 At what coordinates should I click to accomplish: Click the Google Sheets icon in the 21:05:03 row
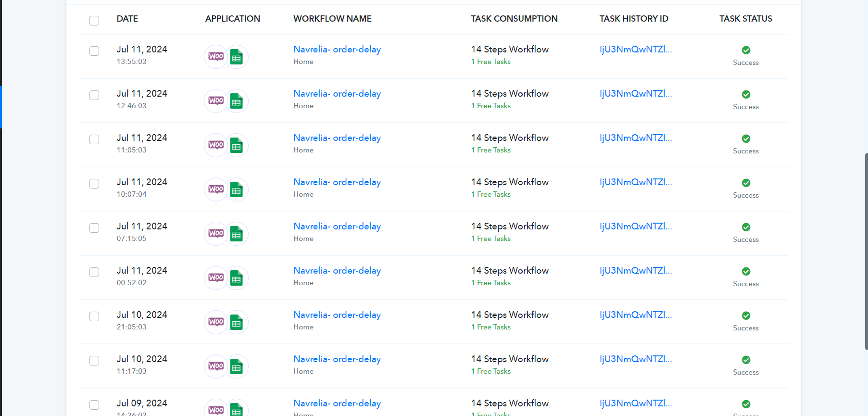pos(237,322)
